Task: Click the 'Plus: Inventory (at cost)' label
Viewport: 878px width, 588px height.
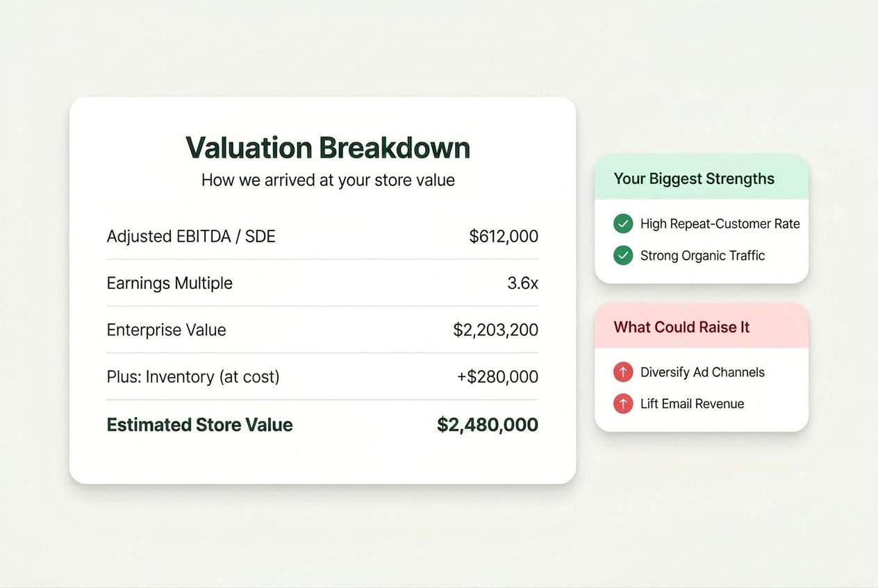Action: (x=193, y=377)
